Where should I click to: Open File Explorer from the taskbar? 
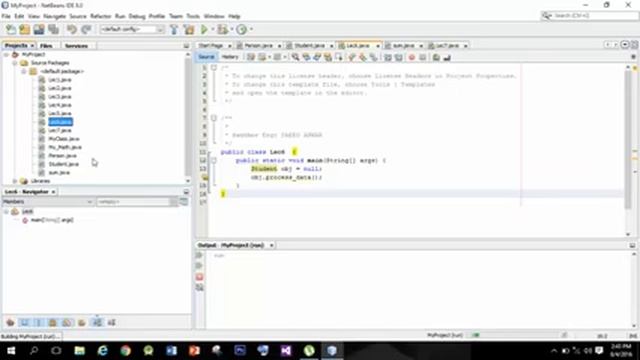point(79,350)
